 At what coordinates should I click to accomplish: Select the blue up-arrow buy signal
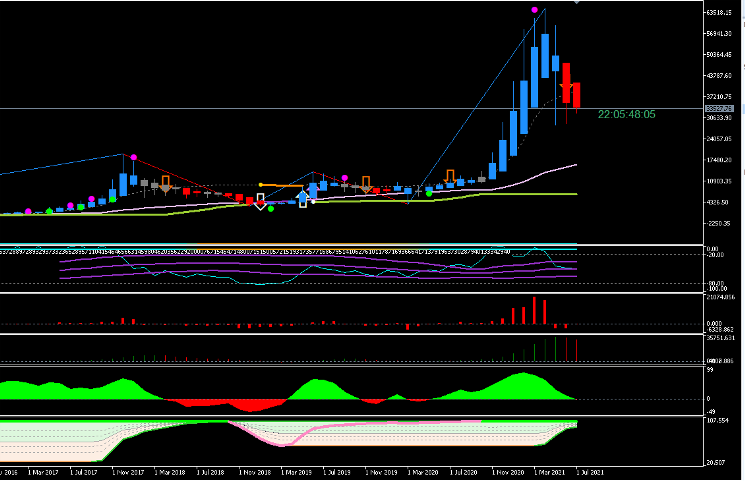point(303,199)
